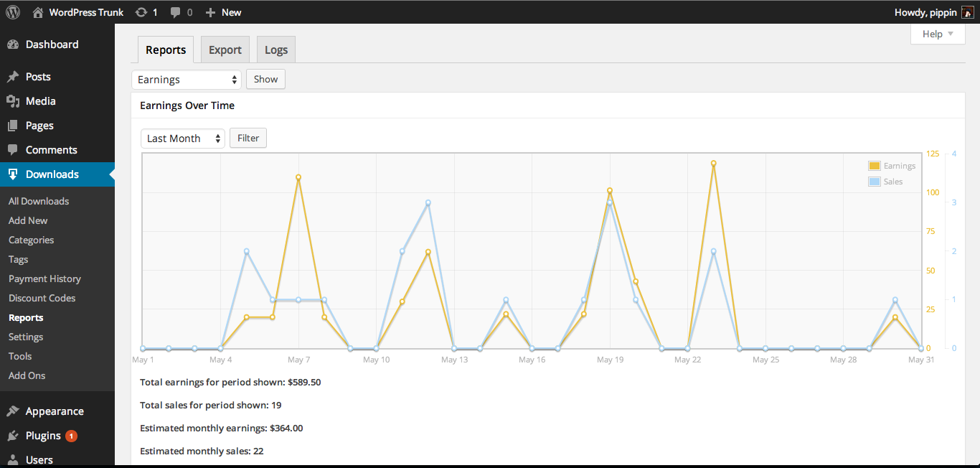The height and width of the screenshot is (468, 980).
Task: Open the Media library icon
Action: pos(13,101)
